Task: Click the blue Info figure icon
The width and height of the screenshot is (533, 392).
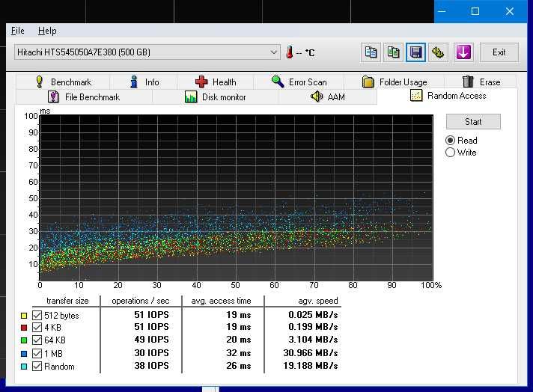Action: pyautogui.click(x=134, y=82)
